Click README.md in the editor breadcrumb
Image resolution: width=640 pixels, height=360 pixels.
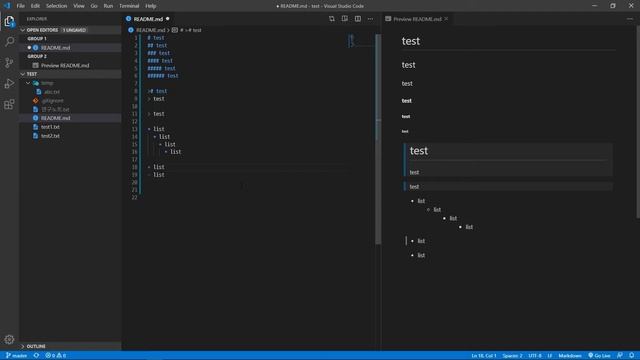click(x=150, y=30)
